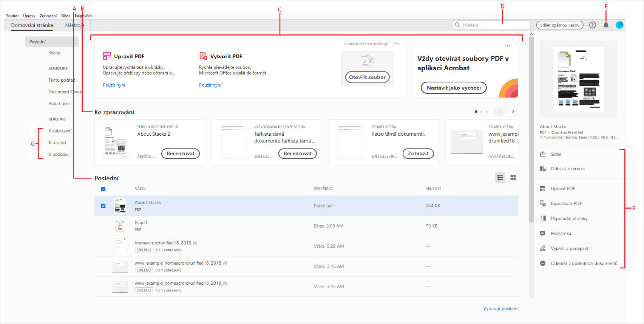Click the Hledání search field
This screenshot has height=324, width=644.
pyautogui.click(x=492, y=25)
